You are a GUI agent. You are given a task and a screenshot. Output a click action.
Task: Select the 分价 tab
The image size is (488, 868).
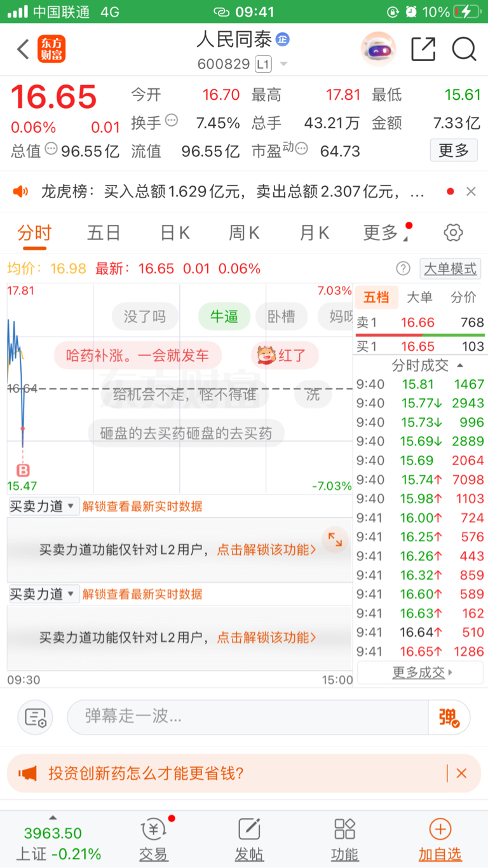[463, 297]
